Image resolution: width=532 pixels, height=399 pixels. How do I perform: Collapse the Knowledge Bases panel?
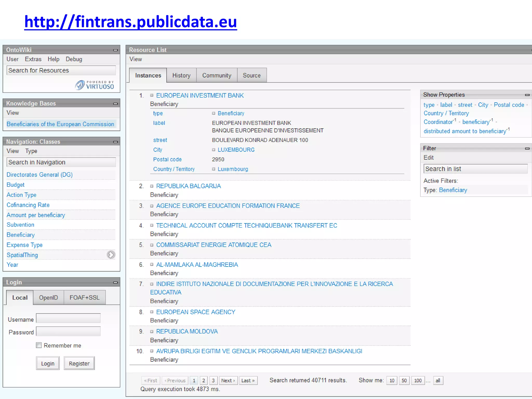coord(115,103)
